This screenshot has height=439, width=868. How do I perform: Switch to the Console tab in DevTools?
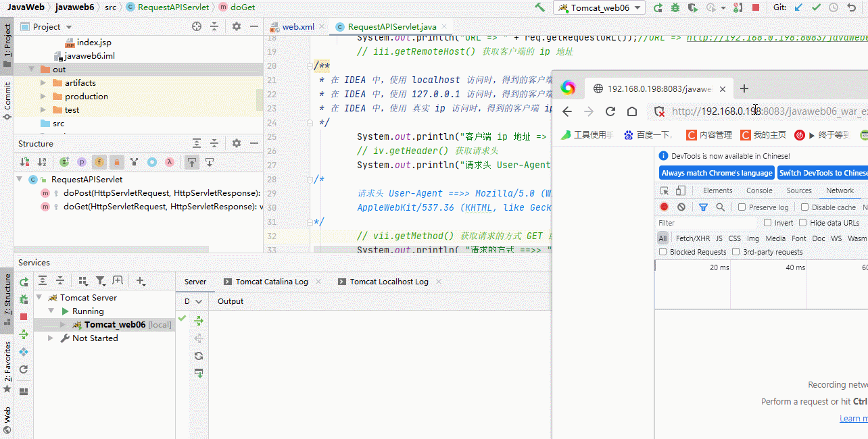(758, 190)
